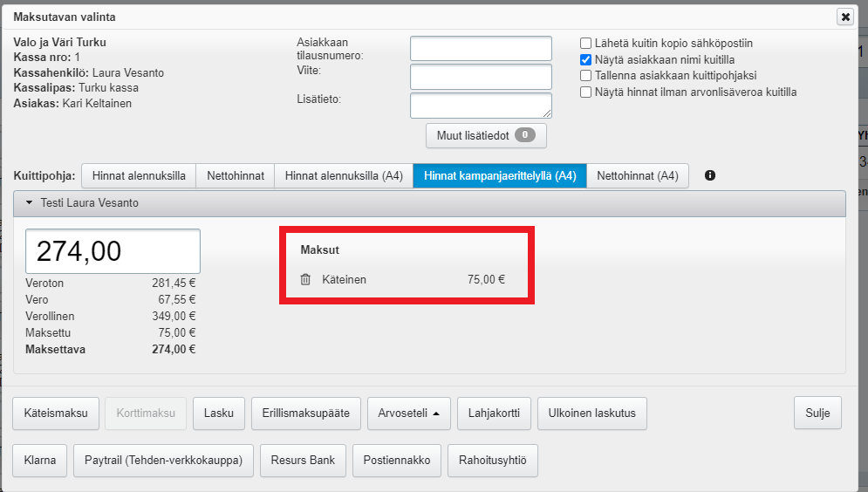
Task: Focus the Asiakkaan tilausnumero input field
Action: point(481,49)
